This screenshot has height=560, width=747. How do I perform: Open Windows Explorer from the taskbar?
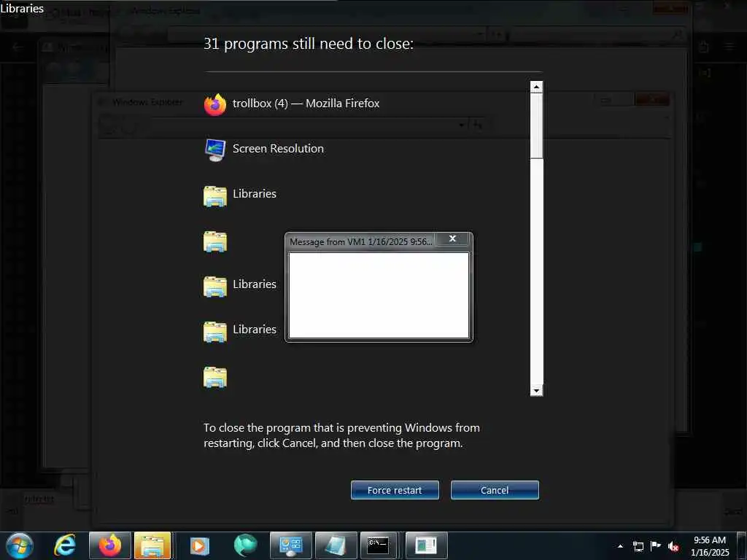click(x=153, y=545)
